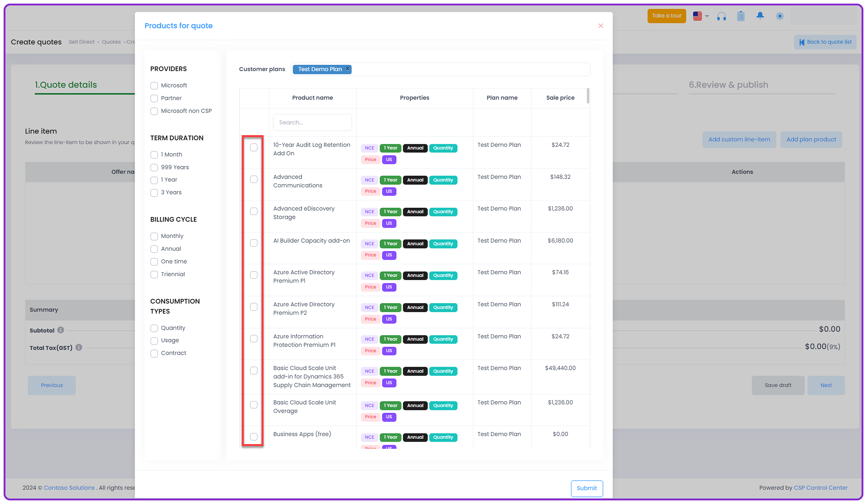Click Take a tour button
The image size is (867, 504).
click(667, 16)
